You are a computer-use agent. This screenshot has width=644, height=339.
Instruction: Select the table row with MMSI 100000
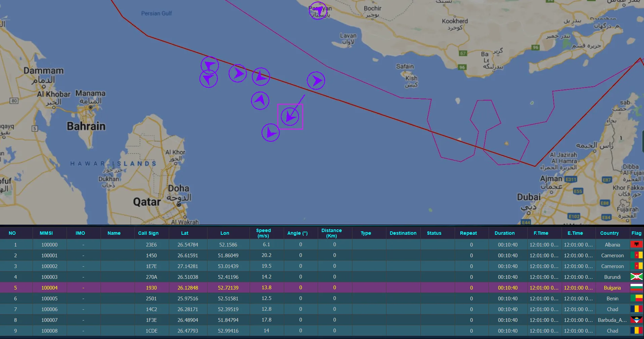49,244
